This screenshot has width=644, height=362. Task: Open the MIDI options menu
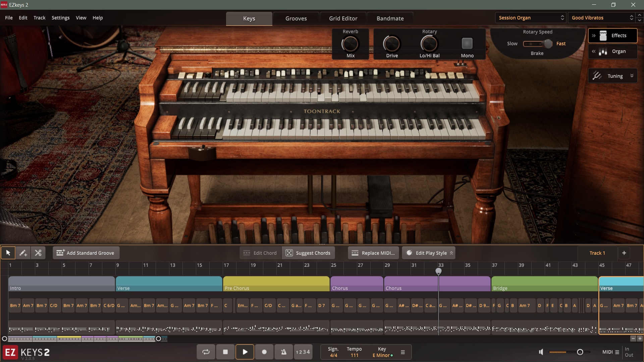611,352
